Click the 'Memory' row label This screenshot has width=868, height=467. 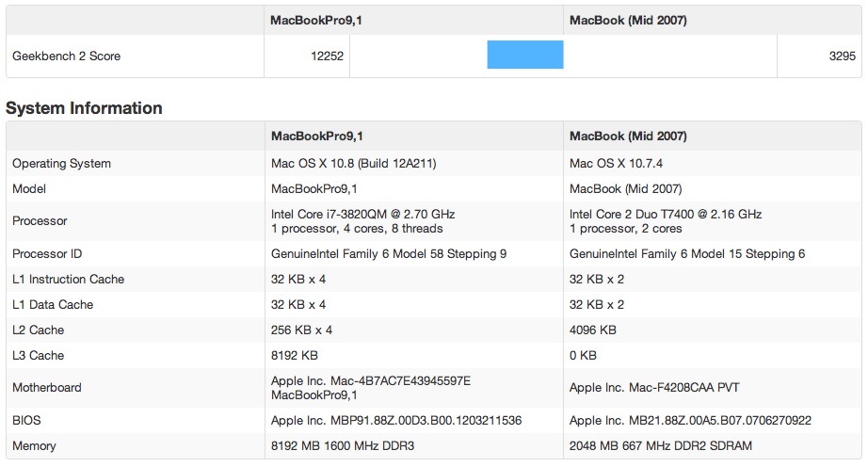[x=34, y=446]
